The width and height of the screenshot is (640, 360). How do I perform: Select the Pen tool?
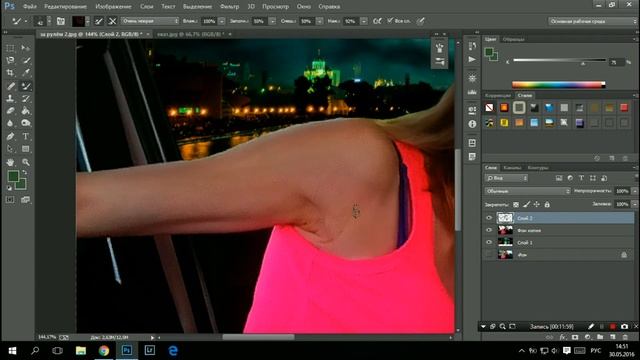pos(10,136)
